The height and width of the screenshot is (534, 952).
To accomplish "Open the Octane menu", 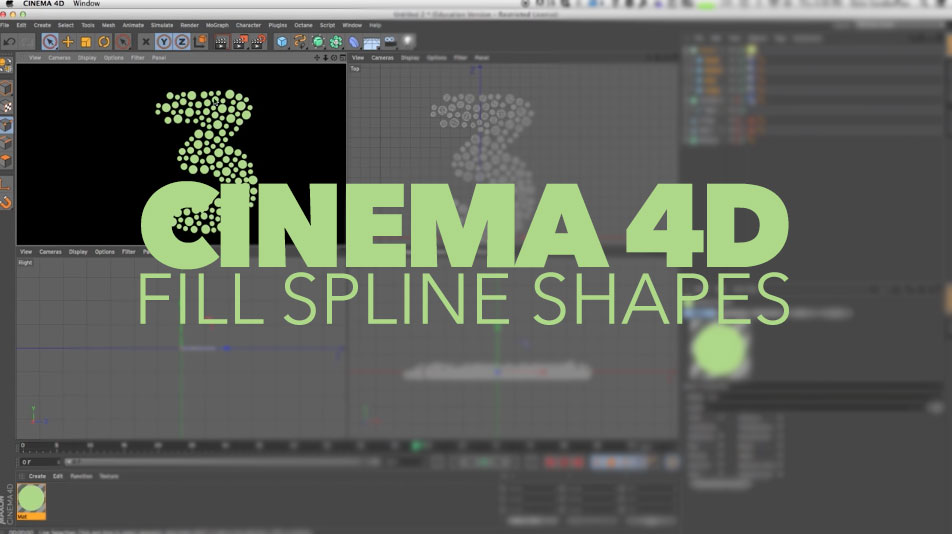I will (303, 25).
